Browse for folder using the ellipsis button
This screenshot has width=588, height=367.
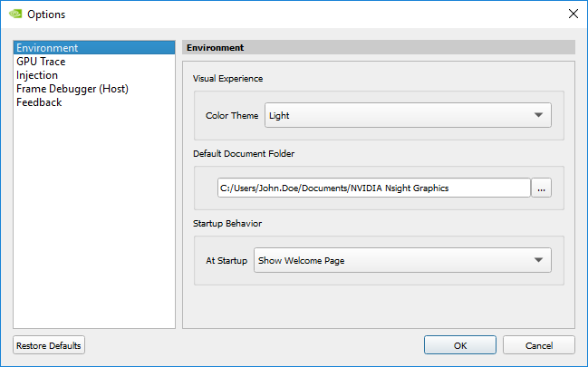pyautogui.click(x=541, y=188)
